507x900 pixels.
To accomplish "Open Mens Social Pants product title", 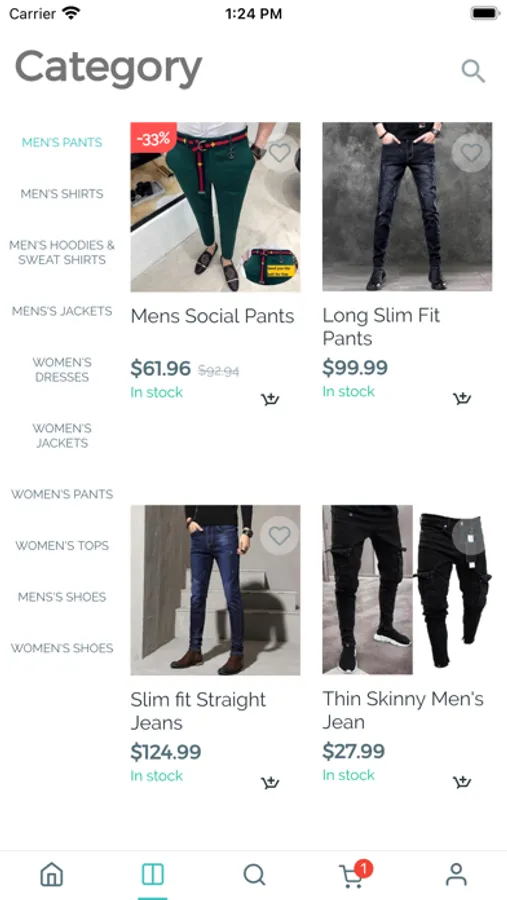I will (x=212, y=316).
